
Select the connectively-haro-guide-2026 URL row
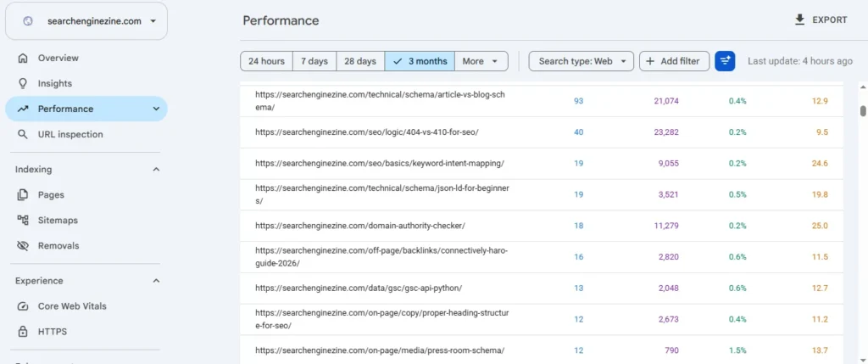pyautogui.click(x=542, y=257)
